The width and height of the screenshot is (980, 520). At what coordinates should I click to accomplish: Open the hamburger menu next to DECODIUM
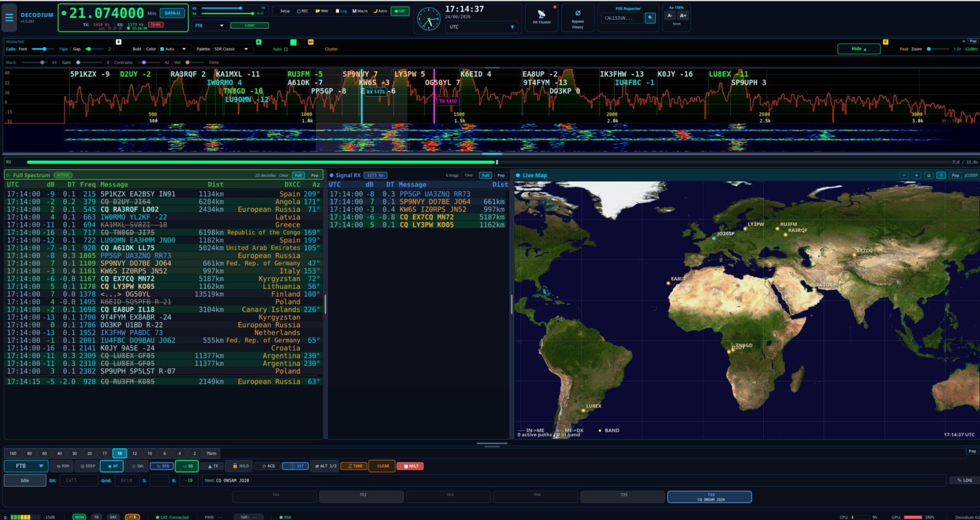(x=9, y=18)
